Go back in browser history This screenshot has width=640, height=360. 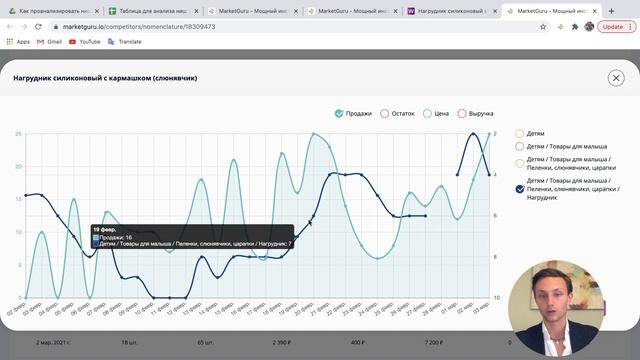point(10,27)
